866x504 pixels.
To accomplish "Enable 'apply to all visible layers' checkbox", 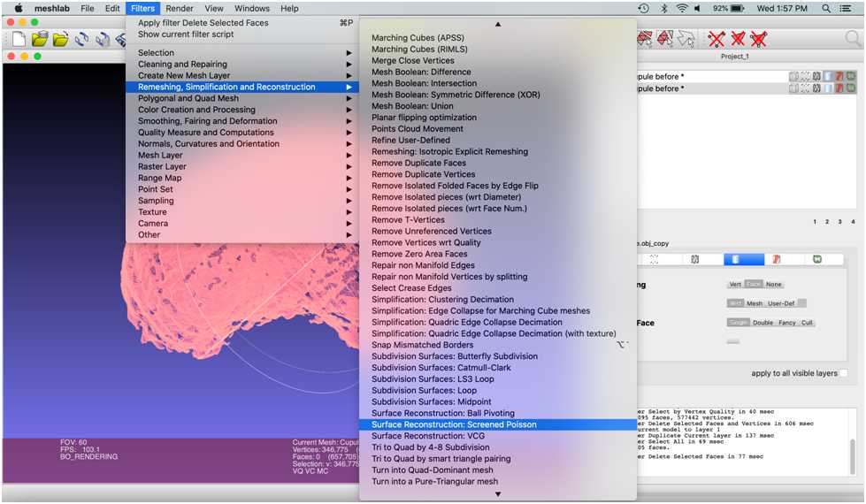I will (x=844, y=374).
